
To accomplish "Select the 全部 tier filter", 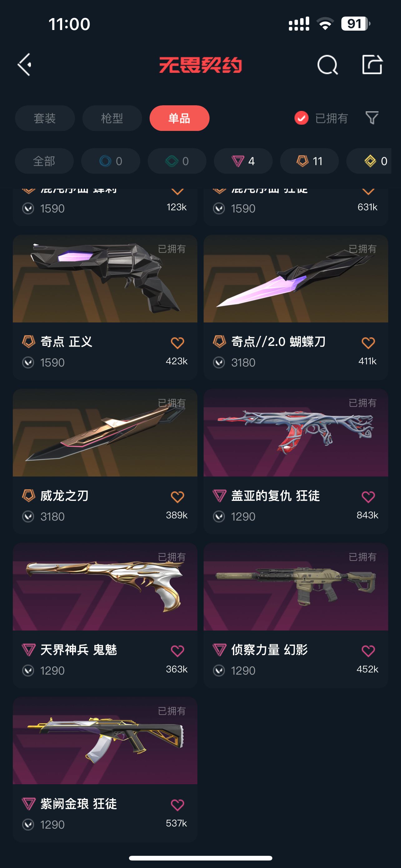I will [x=44, y=161].
